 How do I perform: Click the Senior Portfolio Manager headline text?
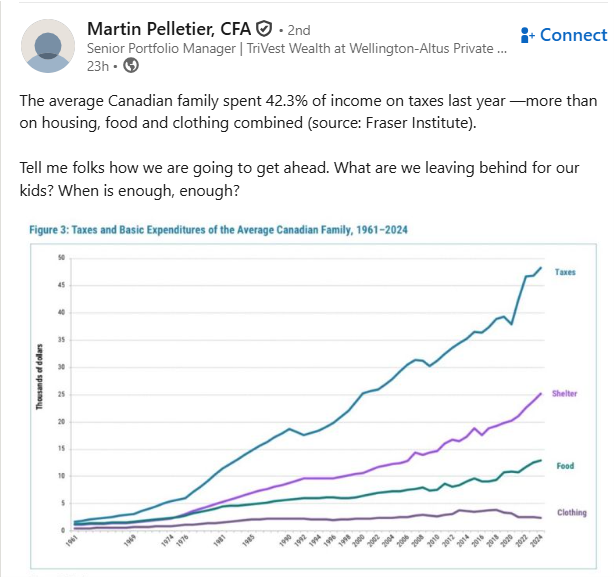click(297, 47)
